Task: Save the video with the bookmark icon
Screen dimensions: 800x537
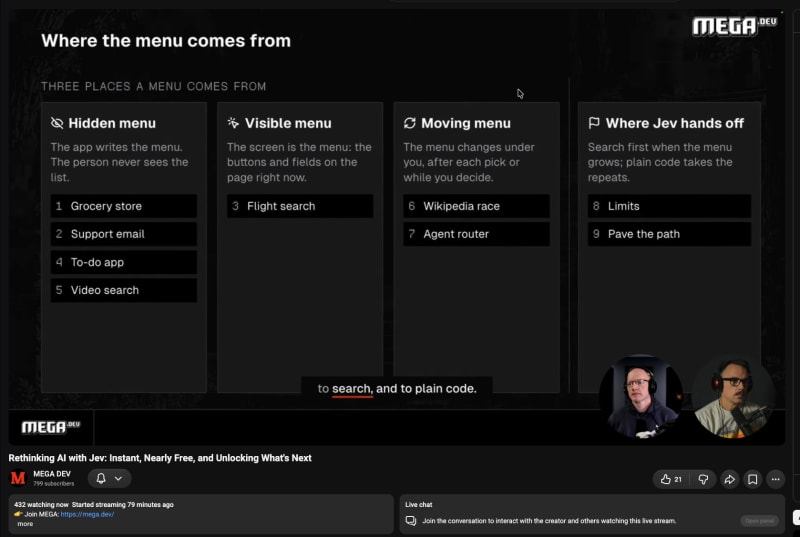Action: point(753,479)
